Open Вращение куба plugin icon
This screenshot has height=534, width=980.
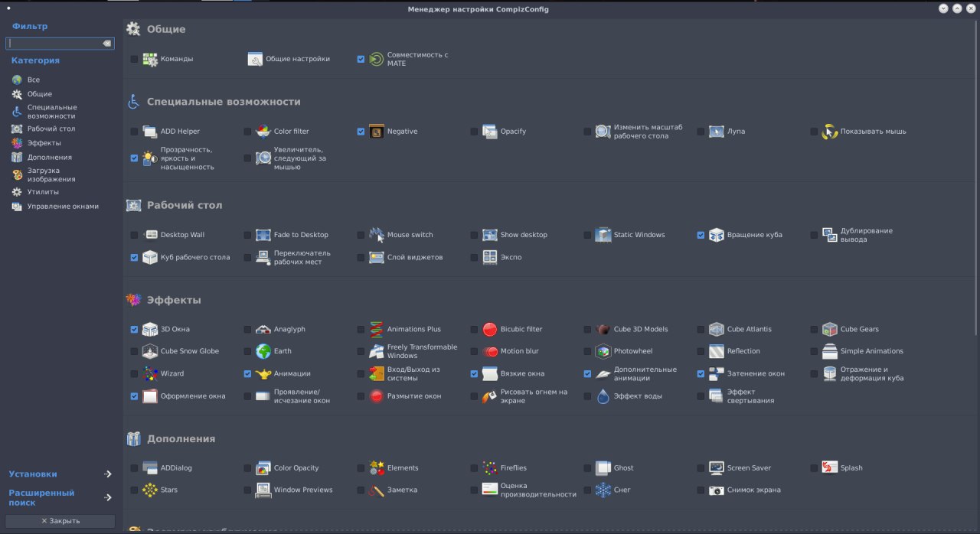coord(716,235)
